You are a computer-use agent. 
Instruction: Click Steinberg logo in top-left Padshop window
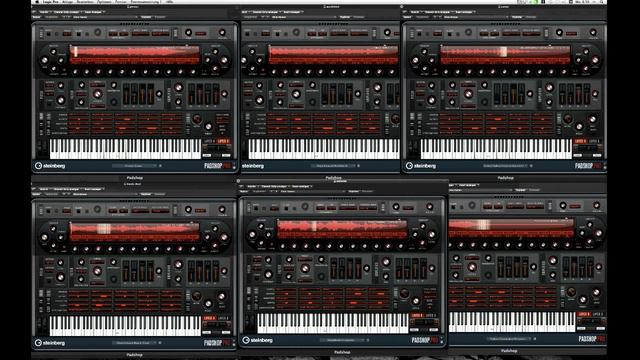click(50, 166)
